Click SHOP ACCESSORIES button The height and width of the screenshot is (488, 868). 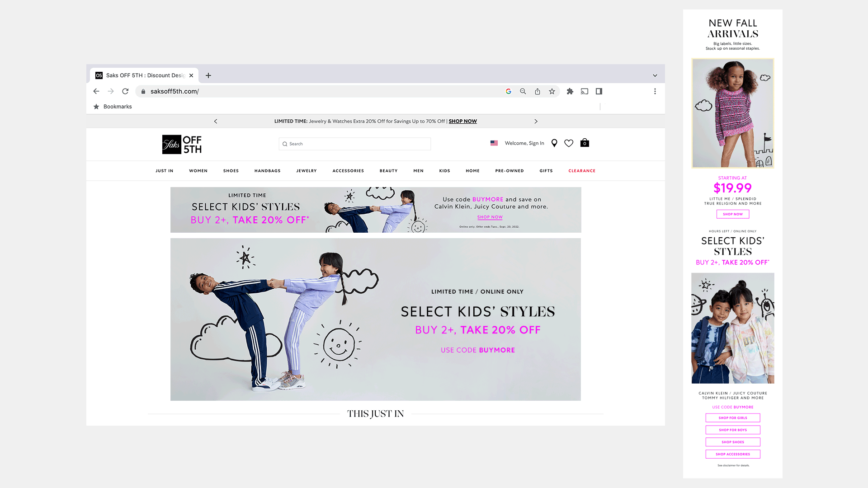(x=733, y=454)
